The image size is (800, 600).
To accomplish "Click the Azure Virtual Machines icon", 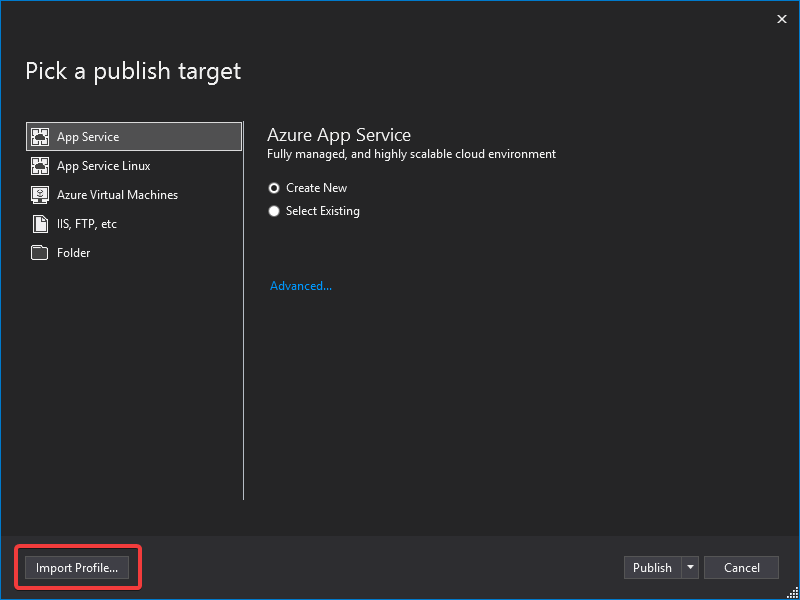I will click(40, 195).
